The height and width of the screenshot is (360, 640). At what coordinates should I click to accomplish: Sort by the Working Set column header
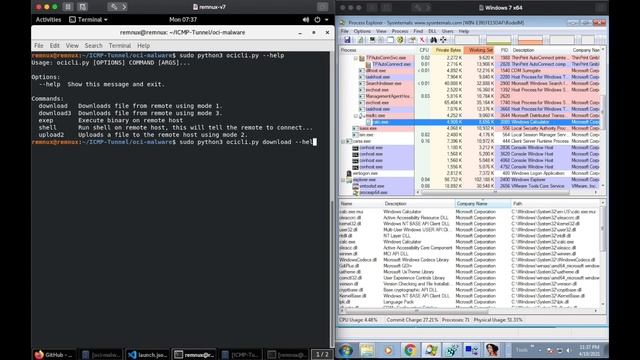pos(480,50)
